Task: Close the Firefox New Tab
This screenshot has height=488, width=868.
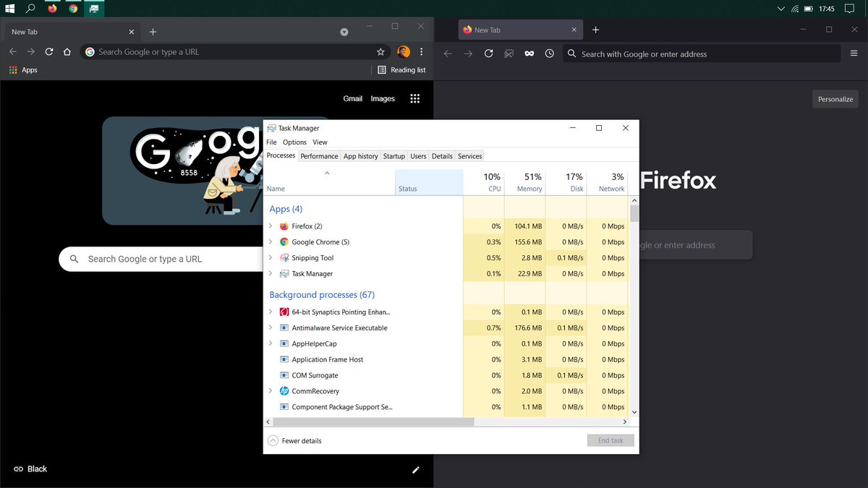Action: click(x=574, y=30)
